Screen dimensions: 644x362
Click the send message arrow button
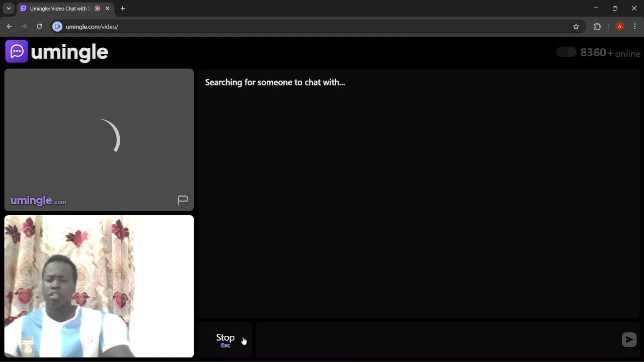629,340
